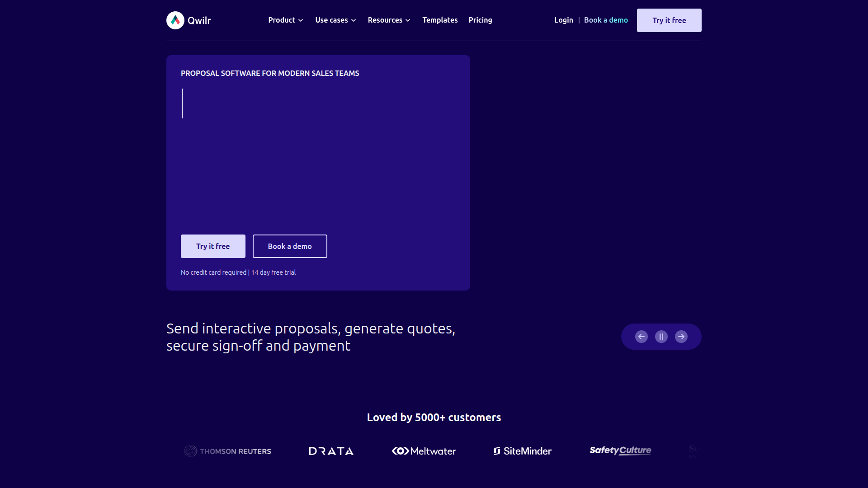Go to previous carousel slide arrow
The width and height of the screenshot is (868, 488).
642,337
